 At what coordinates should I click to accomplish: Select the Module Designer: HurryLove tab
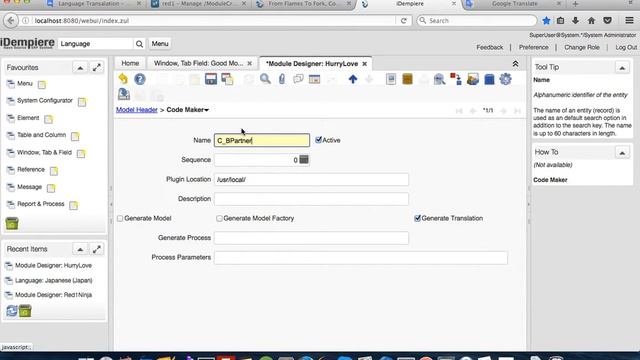(x=312, y=64)
